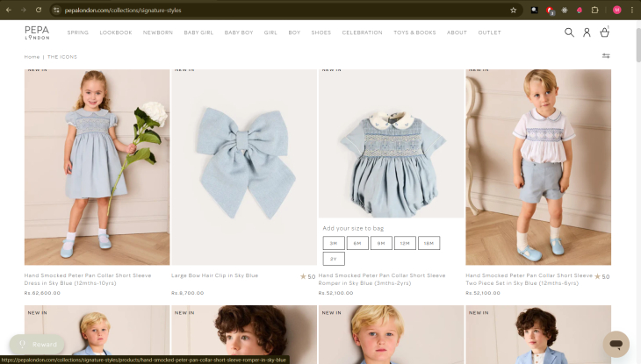Screen dimensions: 641x364
Task: Expand the Celebration menu
Action: pyautogui.click(x=362, y=32)
